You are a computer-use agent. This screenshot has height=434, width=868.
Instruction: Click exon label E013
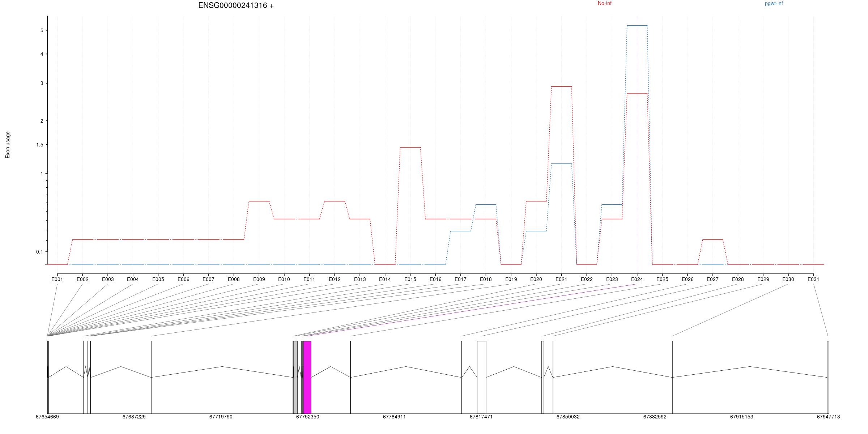360,279
